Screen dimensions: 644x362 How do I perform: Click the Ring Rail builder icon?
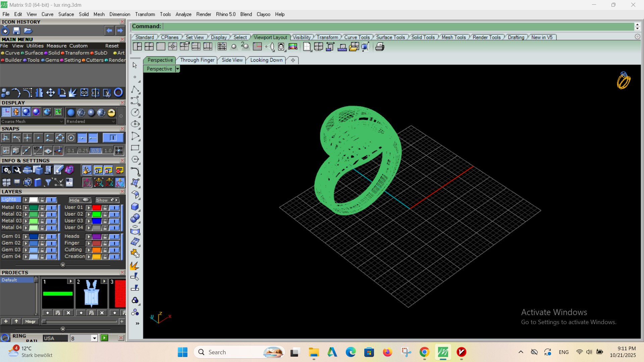tap(5, 338)
